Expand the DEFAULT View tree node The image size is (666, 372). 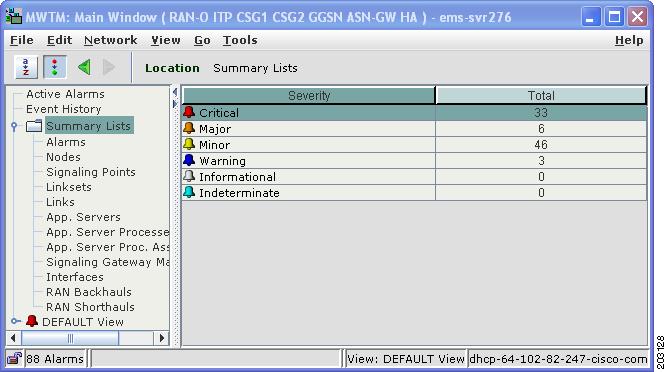click(15, 321)
